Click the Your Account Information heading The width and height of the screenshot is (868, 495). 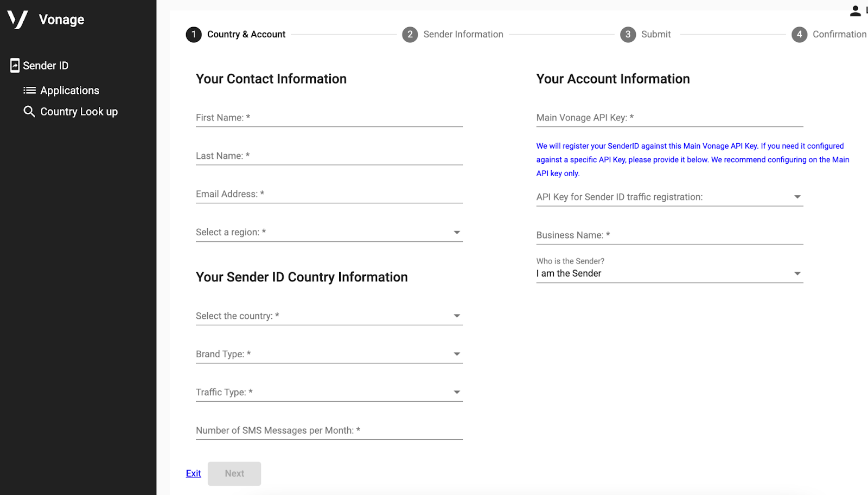point(613,79)
